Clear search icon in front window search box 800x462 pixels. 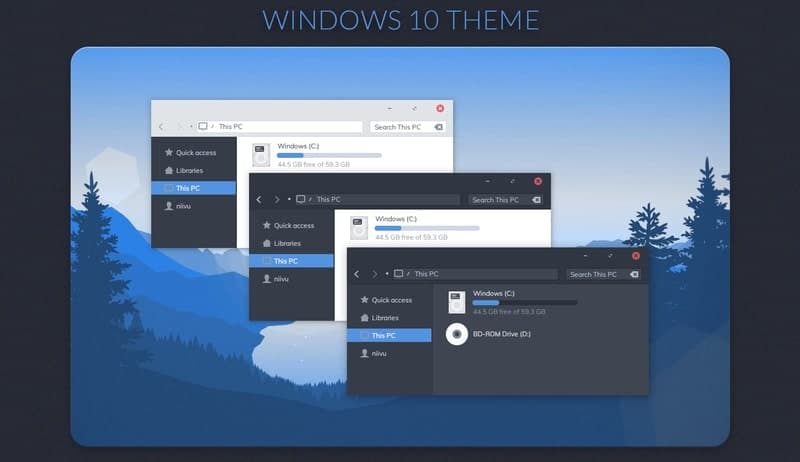pos(634,274)
